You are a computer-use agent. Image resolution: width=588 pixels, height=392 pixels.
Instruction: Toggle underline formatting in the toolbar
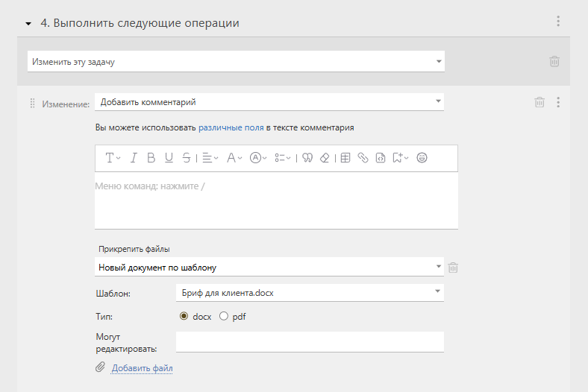[x=169, y=158]
